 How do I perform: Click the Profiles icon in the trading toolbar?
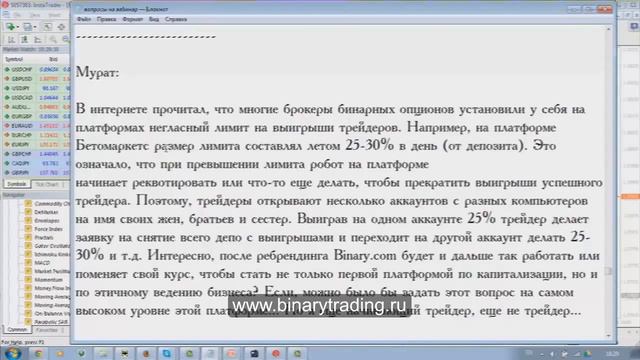27,27
